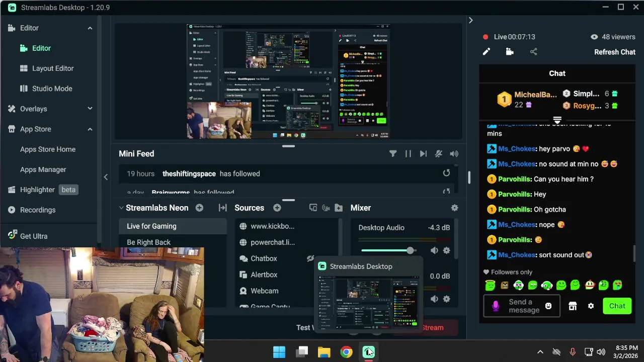
Task: Collapse the left sidebar using the arrow
Action: point(106,177)
